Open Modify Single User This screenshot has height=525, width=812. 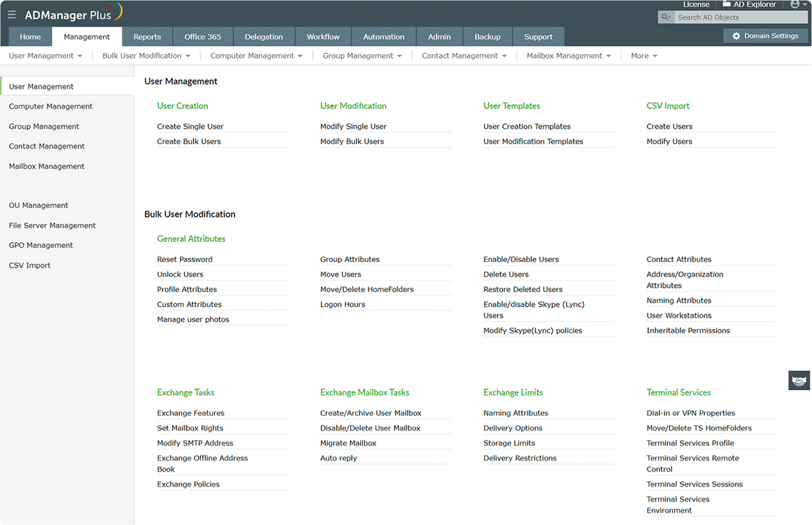click(354, 127)
